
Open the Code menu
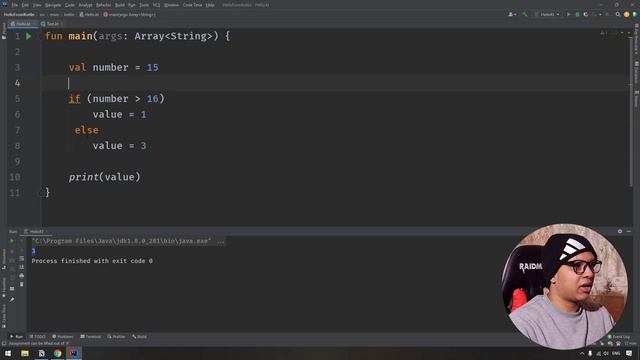coord(70,5)
